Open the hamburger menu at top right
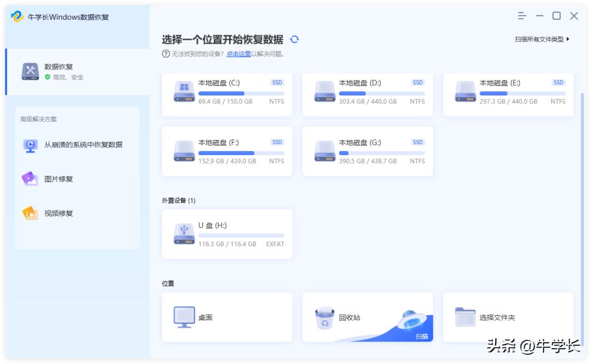Screen dimensions: 591x364 tap(522, 16)
